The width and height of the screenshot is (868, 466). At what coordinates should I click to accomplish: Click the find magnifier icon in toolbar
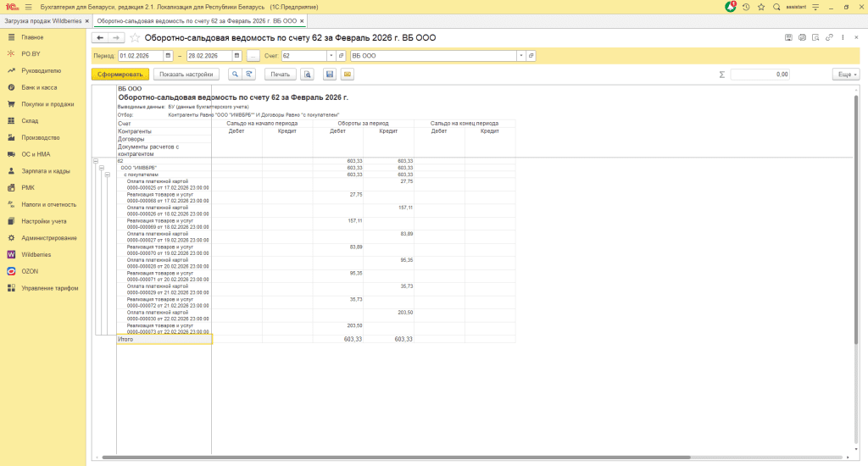(234, 75)
